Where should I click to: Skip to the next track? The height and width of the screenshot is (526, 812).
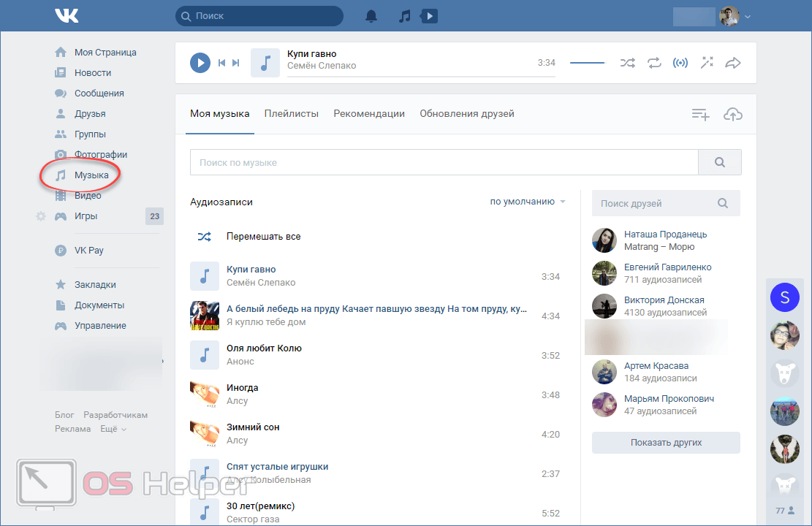coord(236,63)
